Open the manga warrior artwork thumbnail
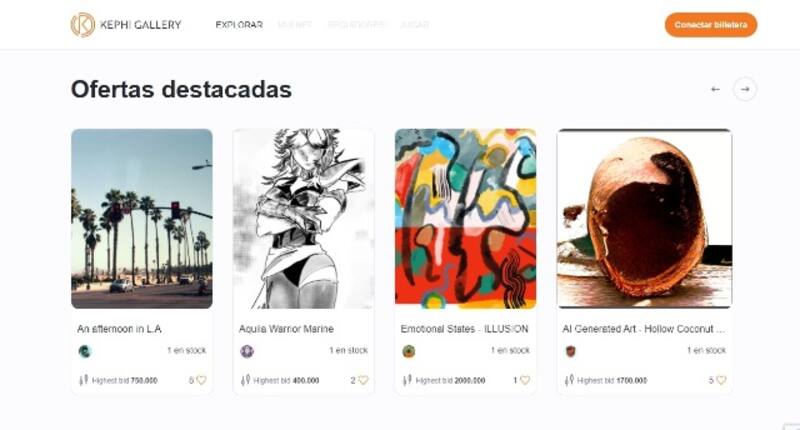 point(304,219)
